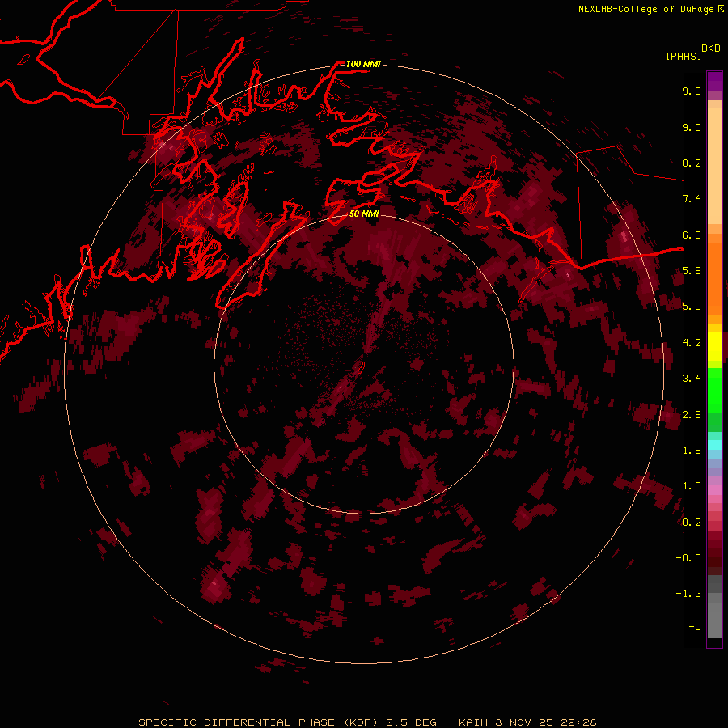
Task: Click the 8.2 value on the color scale
Action: 692,163
